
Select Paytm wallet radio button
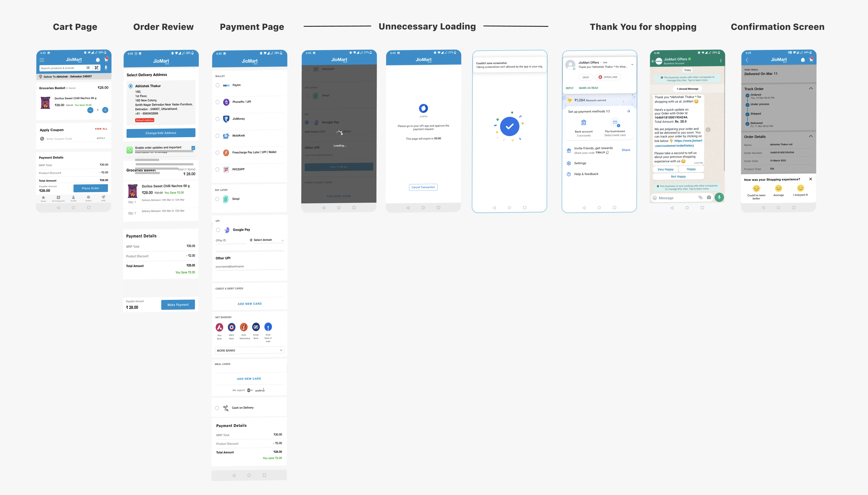pos(218,85)
